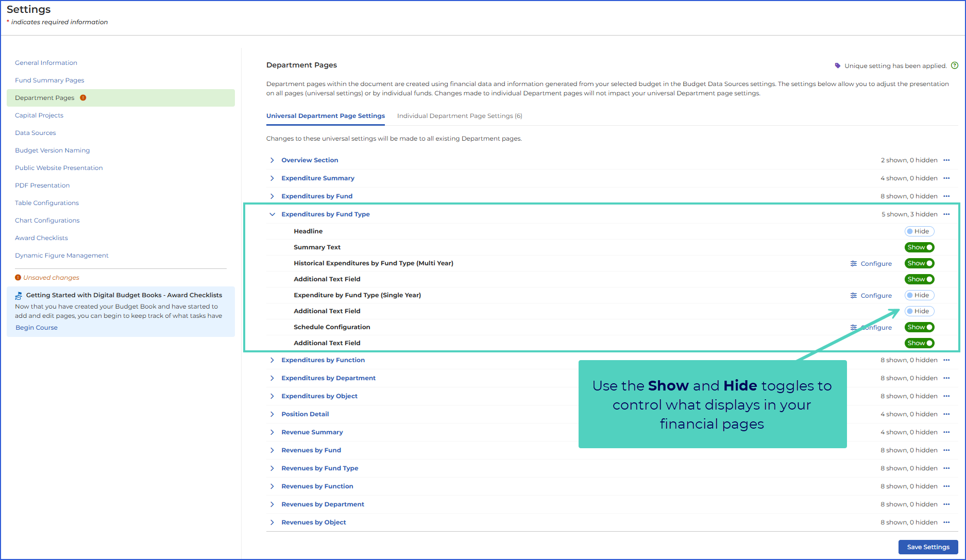Screen dimensions: 966x560
Task: Open the three-dot menu for Expenditures by Function
Action: 946,360
